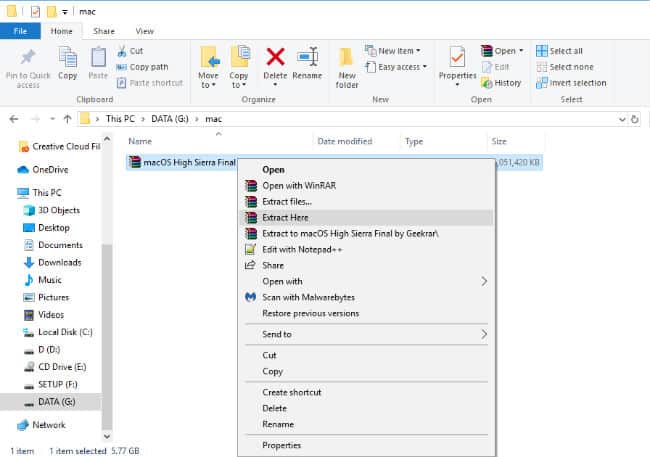Choose Extract Here from context menu
The width and height of the screenshot is (650, 457).
tap(366, 217)
